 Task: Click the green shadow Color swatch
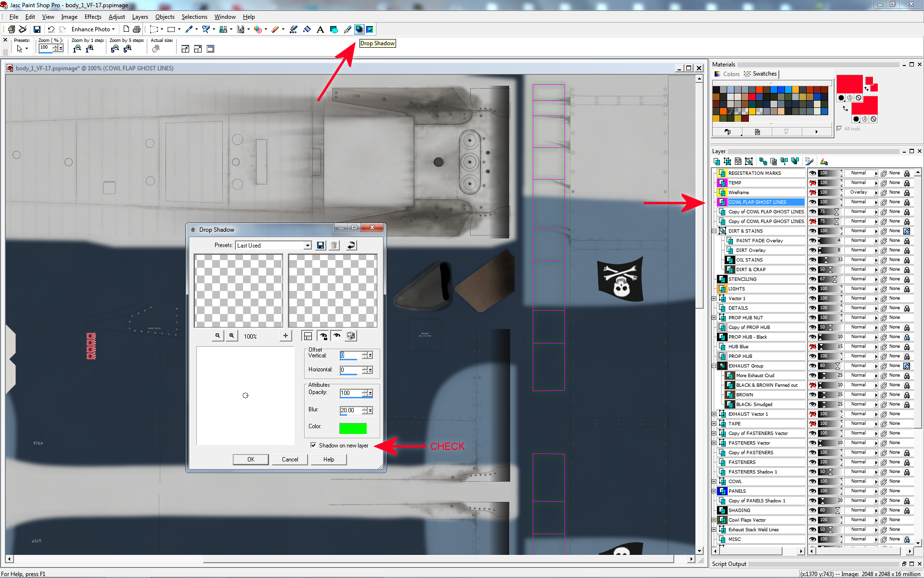(353, 428)
